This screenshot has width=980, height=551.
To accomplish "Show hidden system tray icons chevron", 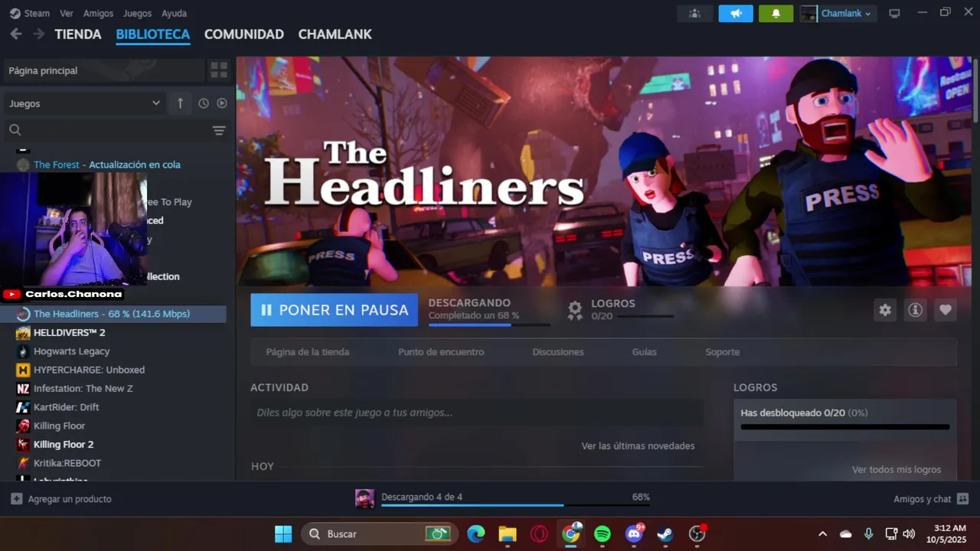I will (x=822, y=533).
